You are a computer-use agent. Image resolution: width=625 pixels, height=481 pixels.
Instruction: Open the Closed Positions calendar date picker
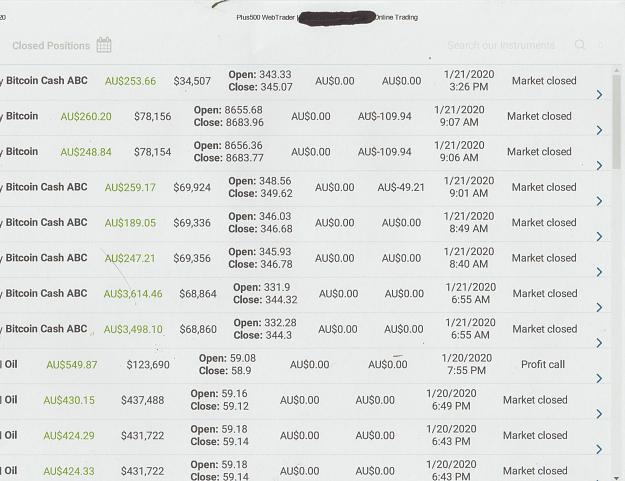104,45
